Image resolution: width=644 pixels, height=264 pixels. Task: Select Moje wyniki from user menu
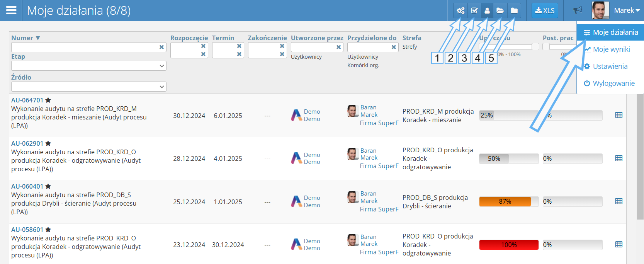(611, 49)
